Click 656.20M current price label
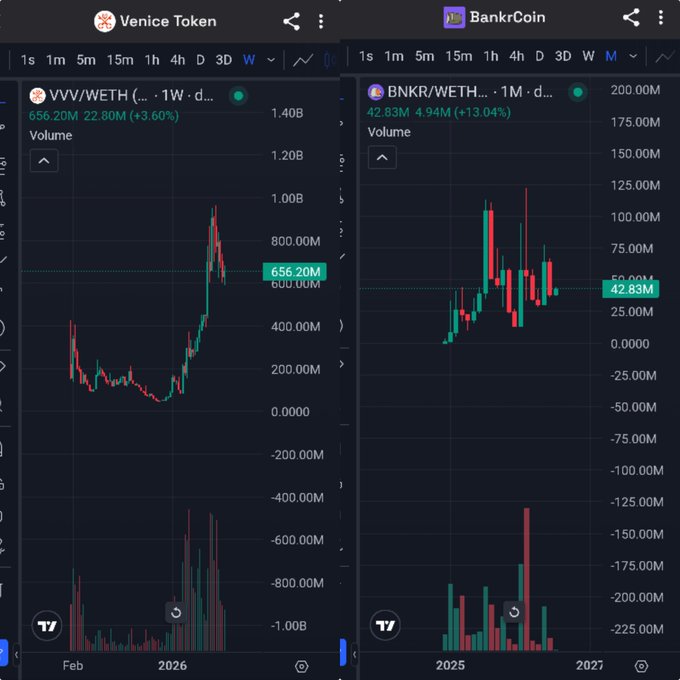This screenshot has height=680, width=680. point(295,272)
